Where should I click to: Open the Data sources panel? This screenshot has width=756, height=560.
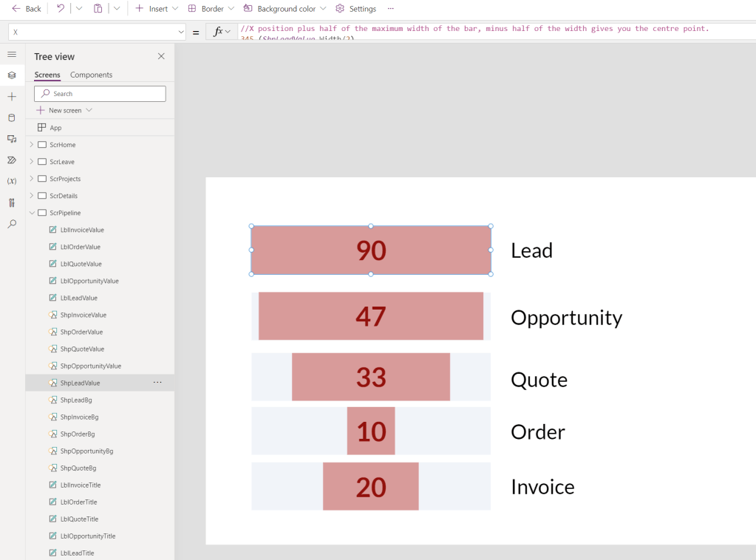coord(11,117)
